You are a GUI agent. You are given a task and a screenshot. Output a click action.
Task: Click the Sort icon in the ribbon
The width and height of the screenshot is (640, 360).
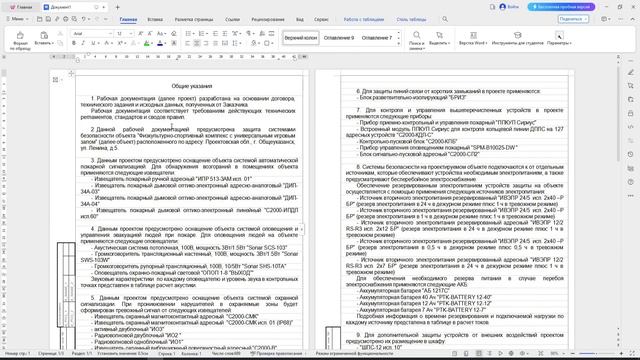[262, 33]
